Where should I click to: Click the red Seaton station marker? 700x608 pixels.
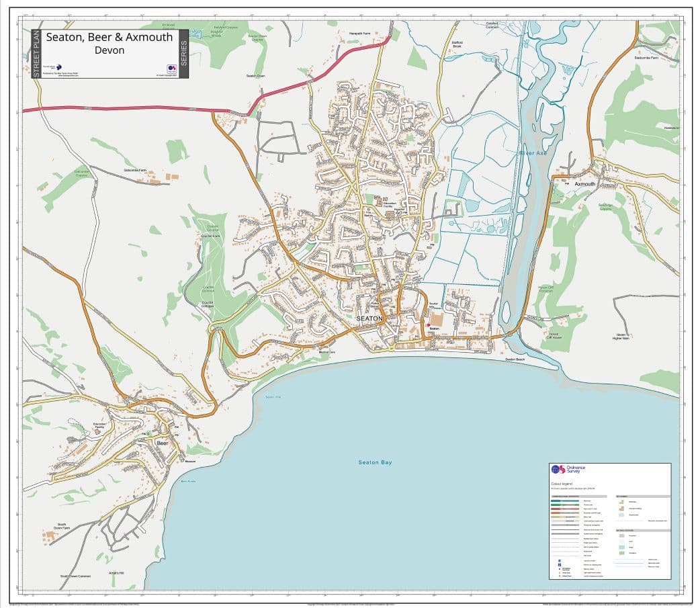pos(428,324)
